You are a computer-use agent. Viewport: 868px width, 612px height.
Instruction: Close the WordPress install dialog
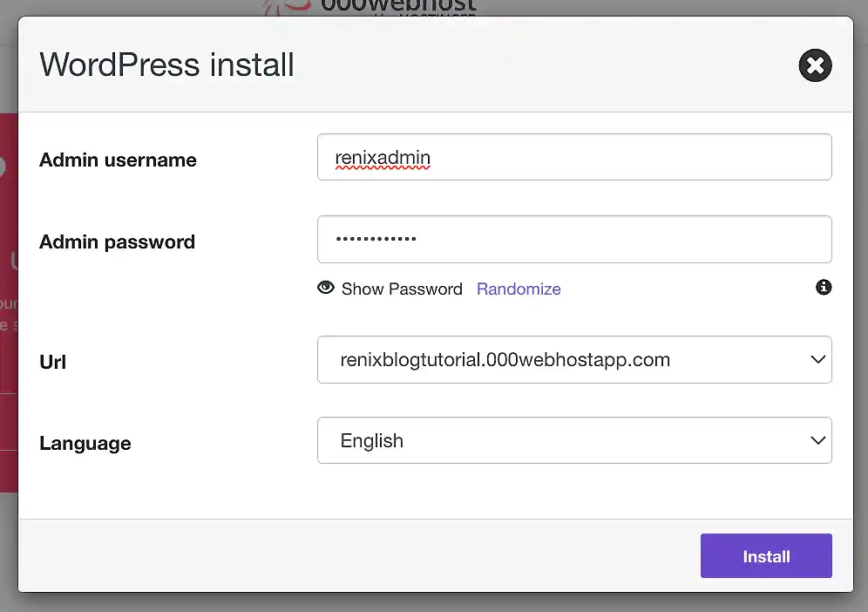(x=815, y=65)
